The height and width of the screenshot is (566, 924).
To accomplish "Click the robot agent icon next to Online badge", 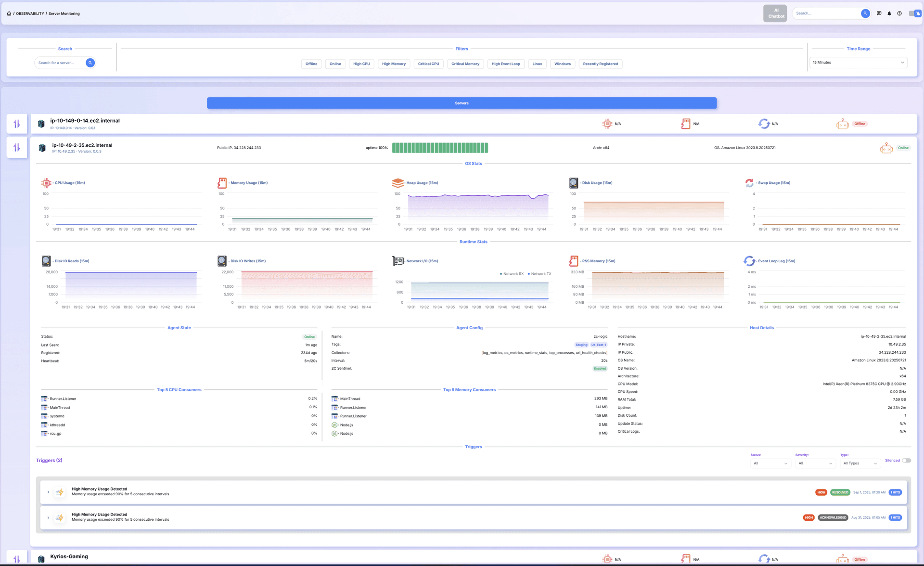I will tap(886, 148).
